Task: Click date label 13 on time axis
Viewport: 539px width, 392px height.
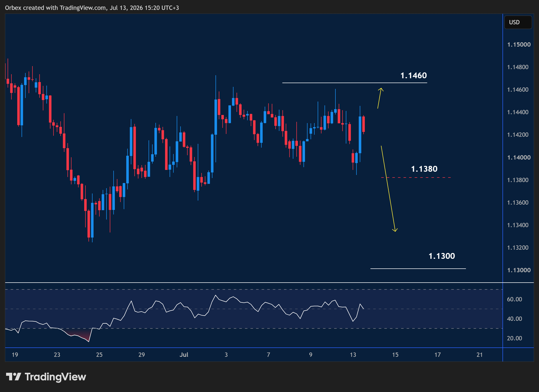Action: [353, 355]
